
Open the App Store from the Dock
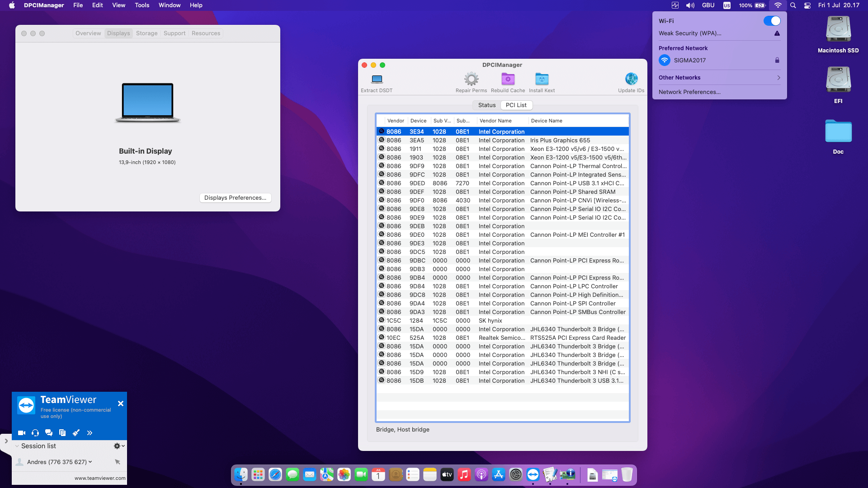click(x=499, y=475)
